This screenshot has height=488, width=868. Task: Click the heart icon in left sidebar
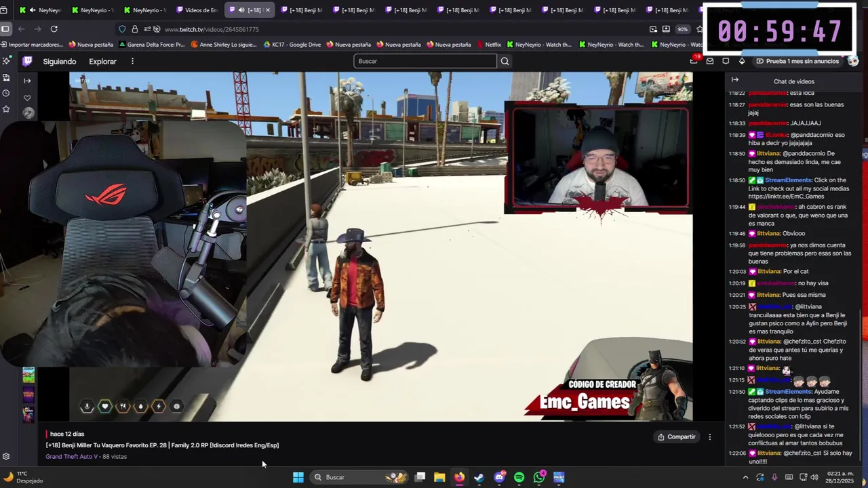pyautogui.click(x=27, y=98)
